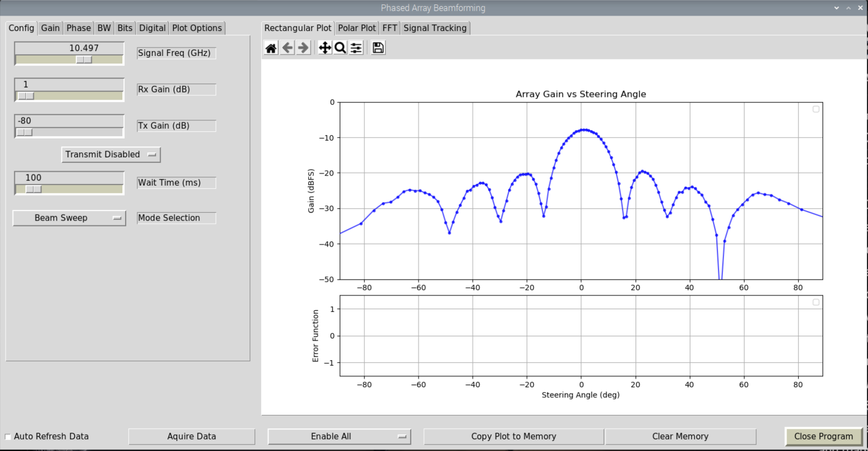This screenshot has height=451, width=868.
Task: Click the legend box in Error Function plot
Action: pos(815,303)
